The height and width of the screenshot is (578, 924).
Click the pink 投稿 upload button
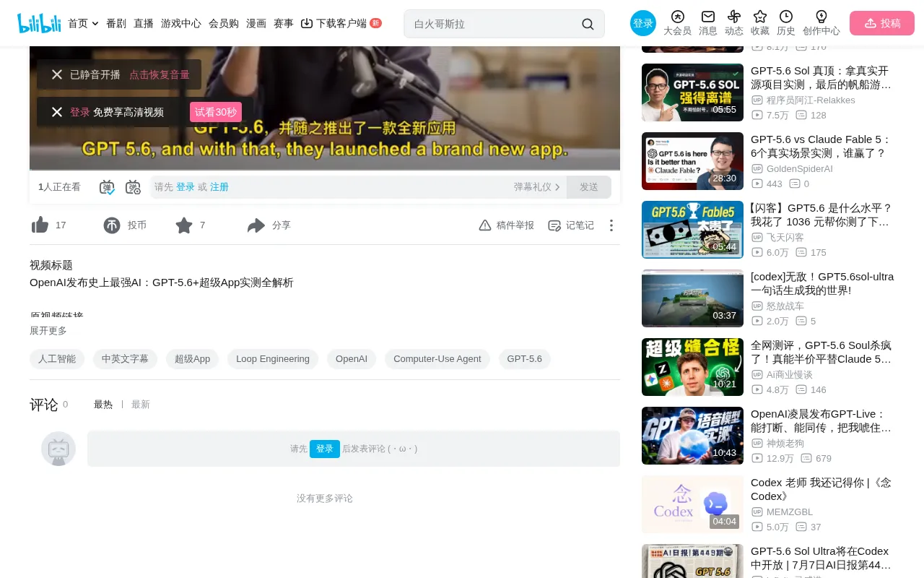coord(882,23)
